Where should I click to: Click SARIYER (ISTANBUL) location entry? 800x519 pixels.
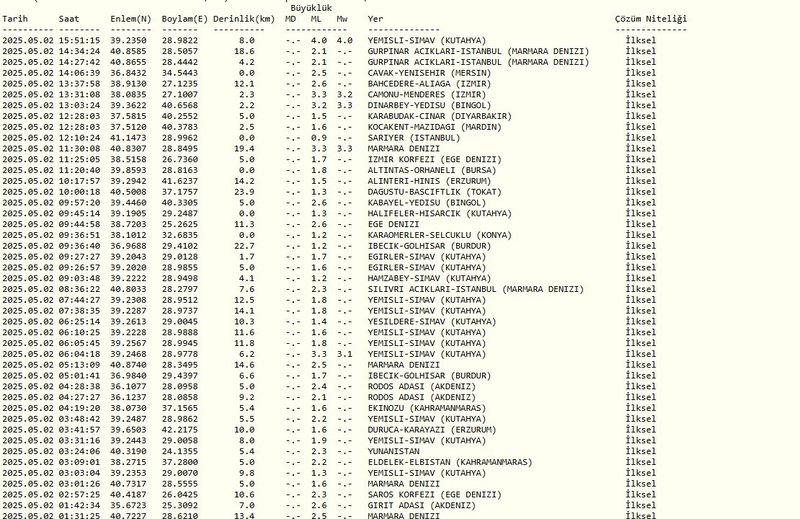(414, 138)
